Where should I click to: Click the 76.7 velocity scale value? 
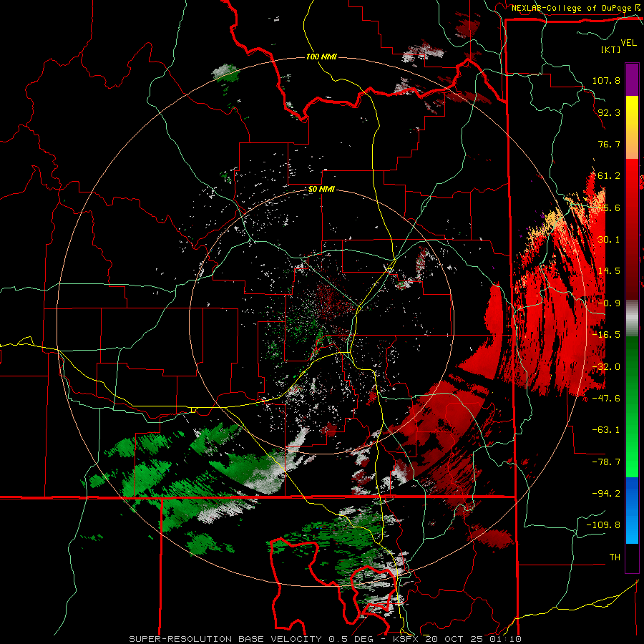pyautogui.click(x=609, y=144)
